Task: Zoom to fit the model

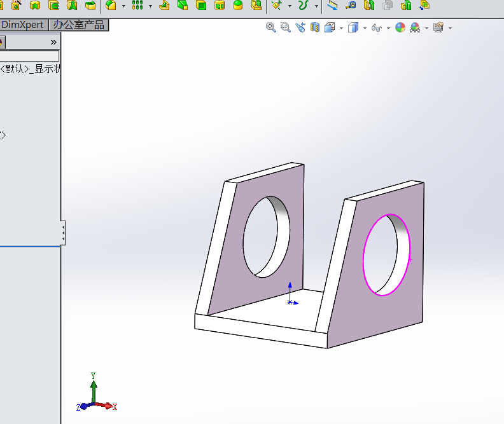Action: (x=271, y=27)
